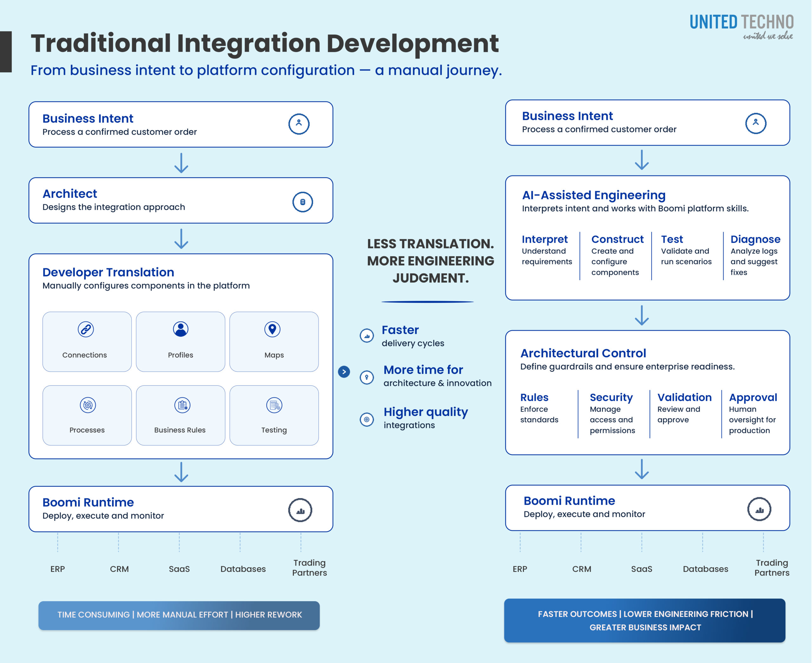This screenshot has width=812, height=663.
Task: Click 'Designs the integration approach' text
Action: coord(114,207)
